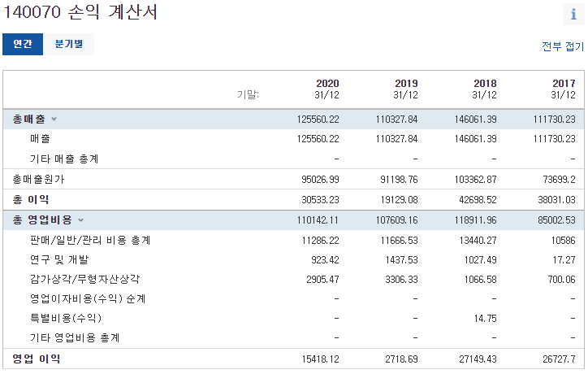Click the 특별비용(수익) row label
Screen dimensions: 588x374
[x=66, y=319]
